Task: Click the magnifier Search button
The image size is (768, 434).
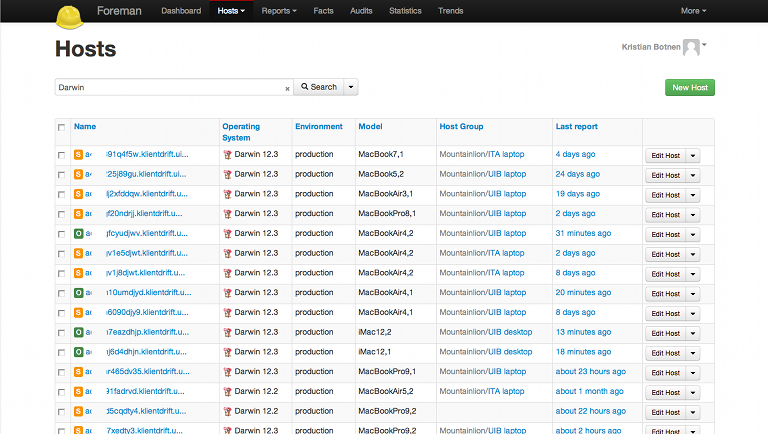Action: coord(319,87)
